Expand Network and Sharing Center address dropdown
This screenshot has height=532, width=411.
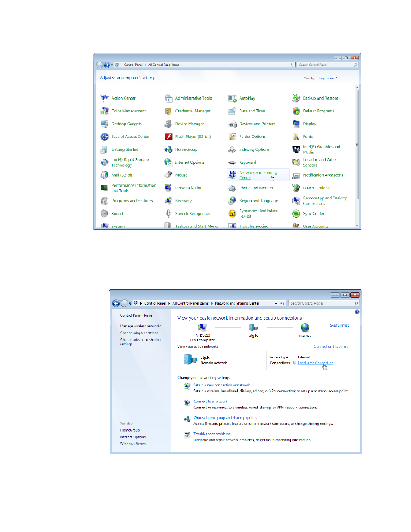[x=276, y=303]
